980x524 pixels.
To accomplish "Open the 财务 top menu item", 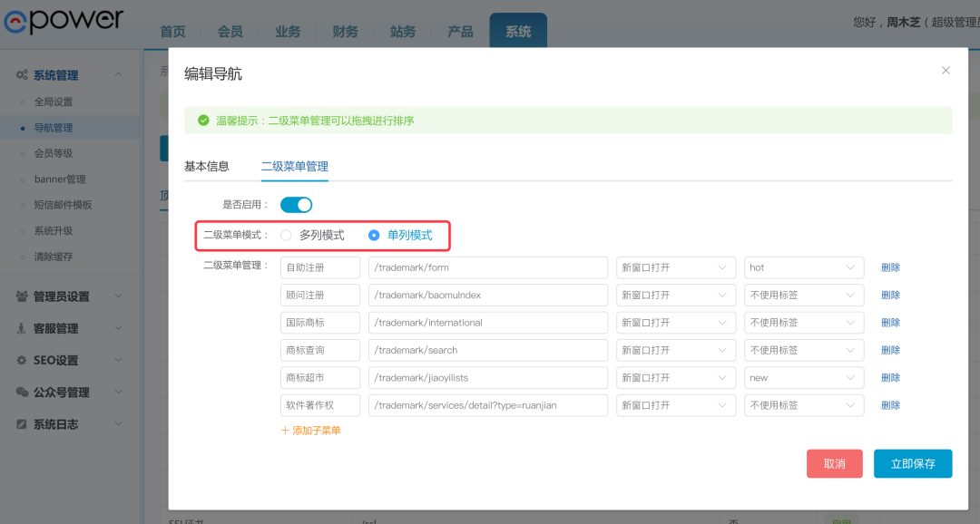I will click(345, 32).
